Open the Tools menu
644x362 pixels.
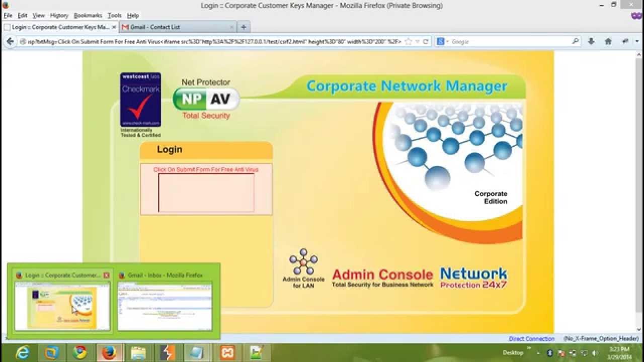point(114,16)
